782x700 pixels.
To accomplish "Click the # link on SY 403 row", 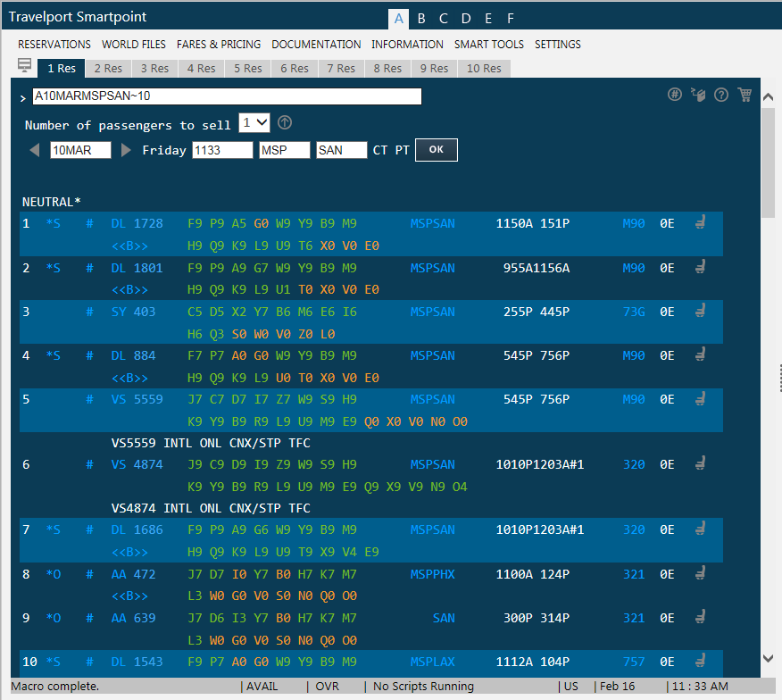I will (89, 312).
